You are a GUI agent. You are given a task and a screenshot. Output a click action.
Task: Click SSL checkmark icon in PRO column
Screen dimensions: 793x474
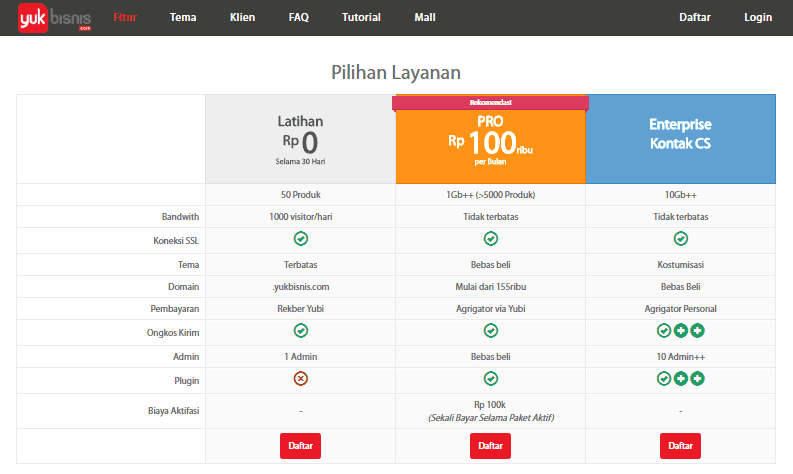(490, 238)
